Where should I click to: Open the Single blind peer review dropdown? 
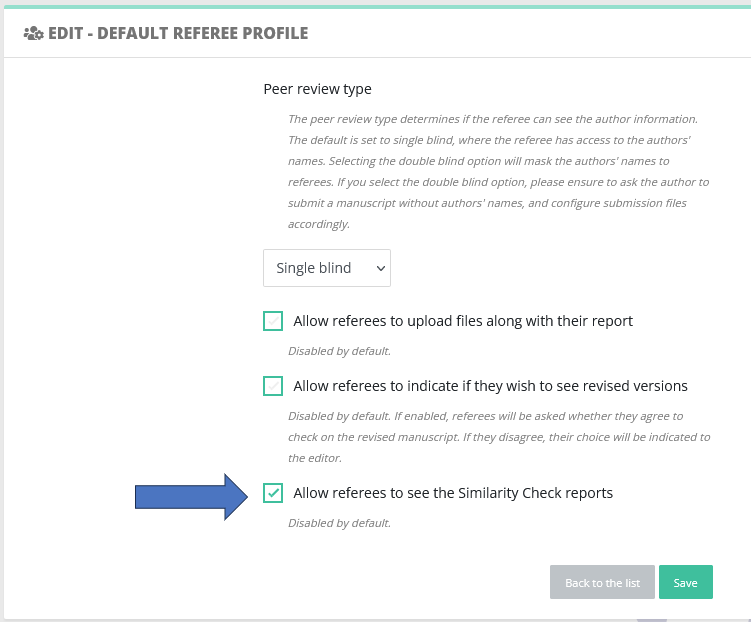(x=327, y=268)
